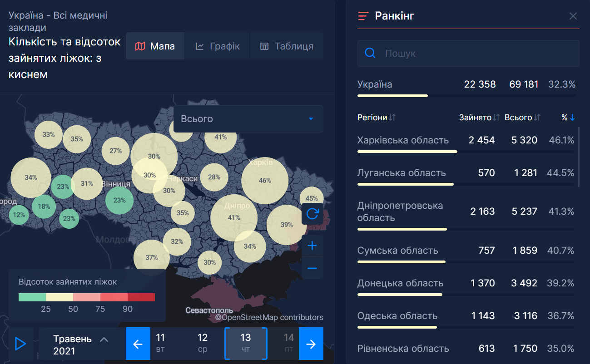The width and height of the screenshot is (590, 364).
Task: Select date 14 пт on timeline
Action: (x=289, y=343)
